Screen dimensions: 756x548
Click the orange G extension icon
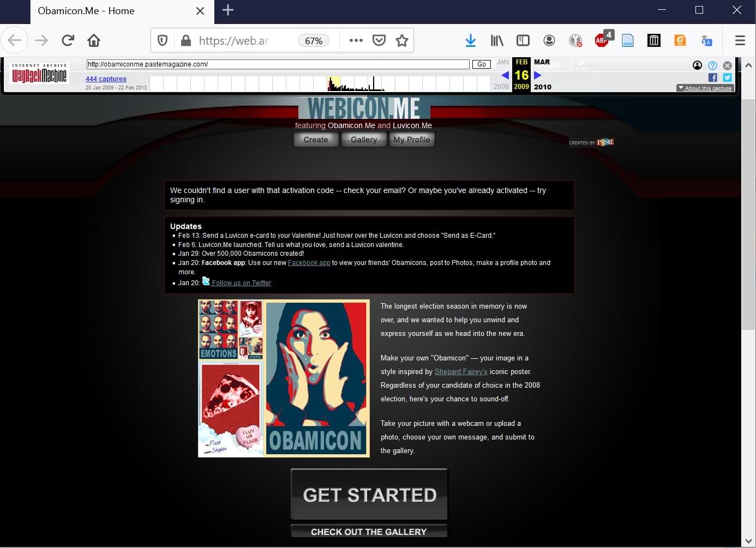pyautogui.click(x=680, y=40)
